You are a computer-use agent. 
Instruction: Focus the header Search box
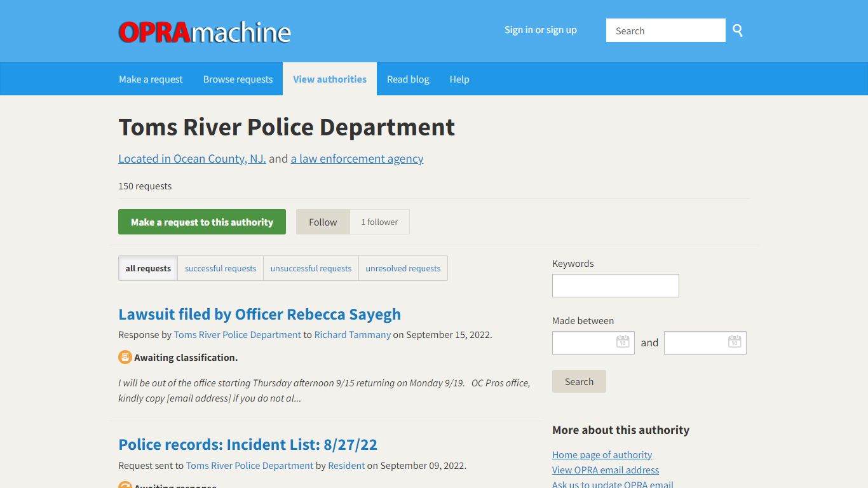click(665, 30)
